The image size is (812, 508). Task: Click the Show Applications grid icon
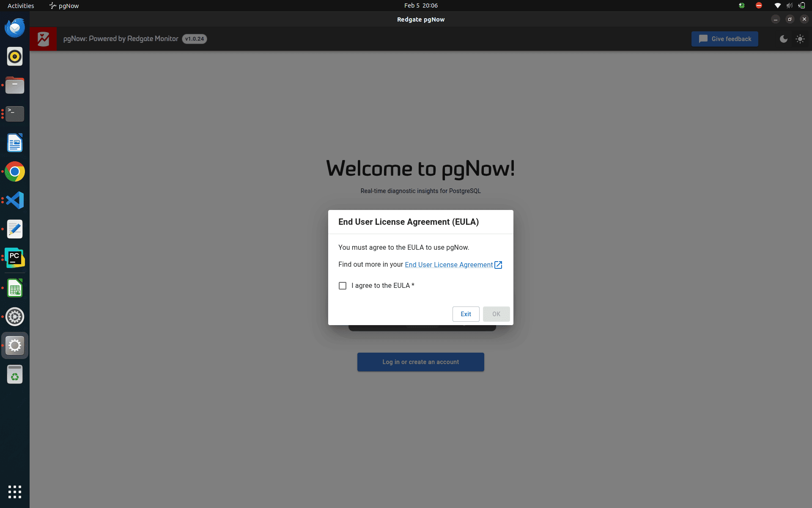(x=15, y=492)
